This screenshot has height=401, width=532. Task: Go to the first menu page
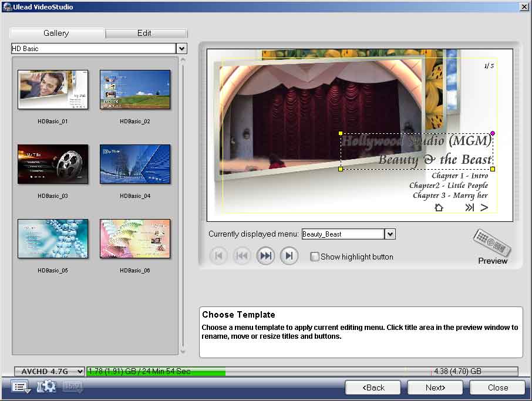click(219, 256)
